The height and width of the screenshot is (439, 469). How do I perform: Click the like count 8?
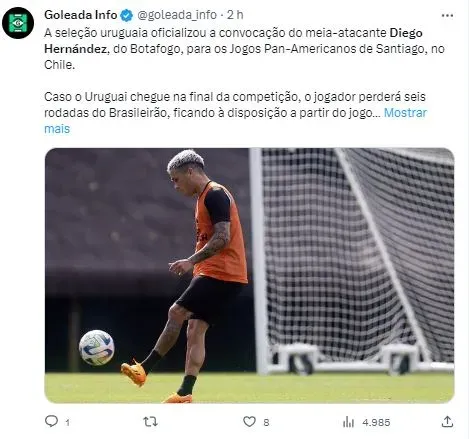[266, 423]
